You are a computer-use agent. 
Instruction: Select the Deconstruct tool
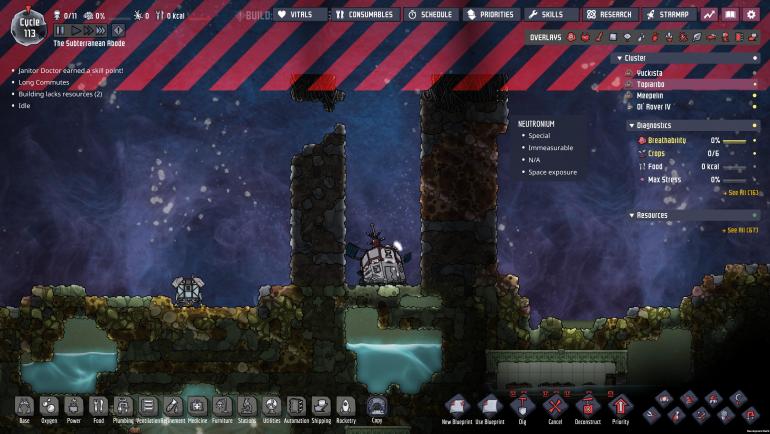tap(588, 408)
